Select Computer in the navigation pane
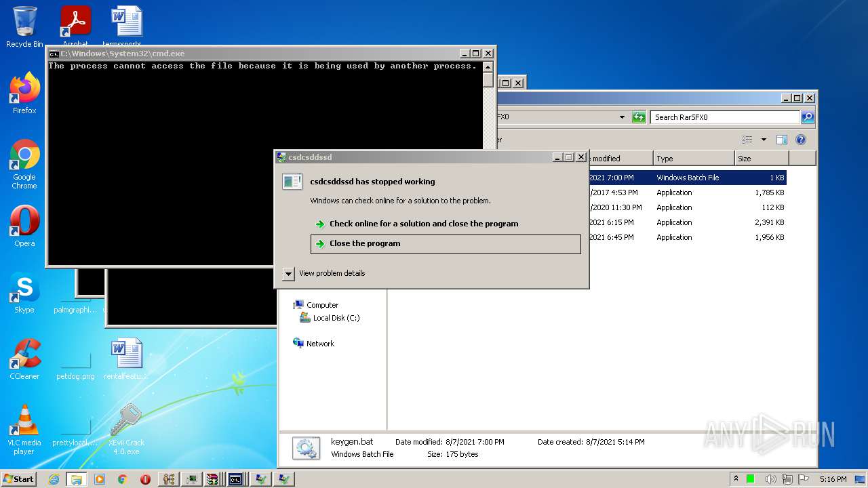The image size is (868, 488). (x=321, y=305)
